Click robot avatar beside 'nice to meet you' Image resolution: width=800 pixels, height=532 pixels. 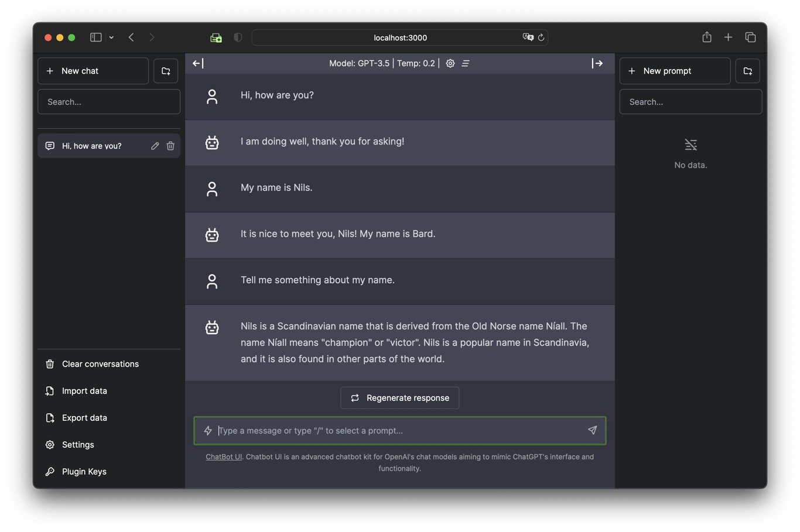212,235
